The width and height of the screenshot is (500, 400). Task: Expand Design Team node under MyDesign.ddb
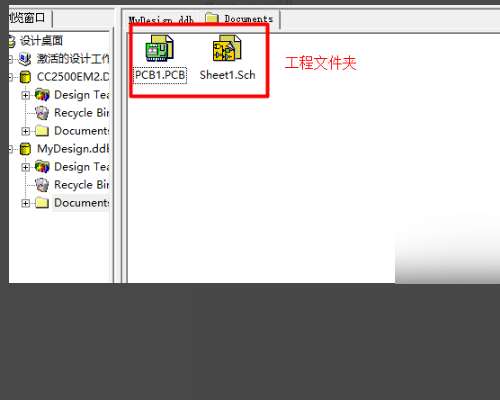(25, 167)
